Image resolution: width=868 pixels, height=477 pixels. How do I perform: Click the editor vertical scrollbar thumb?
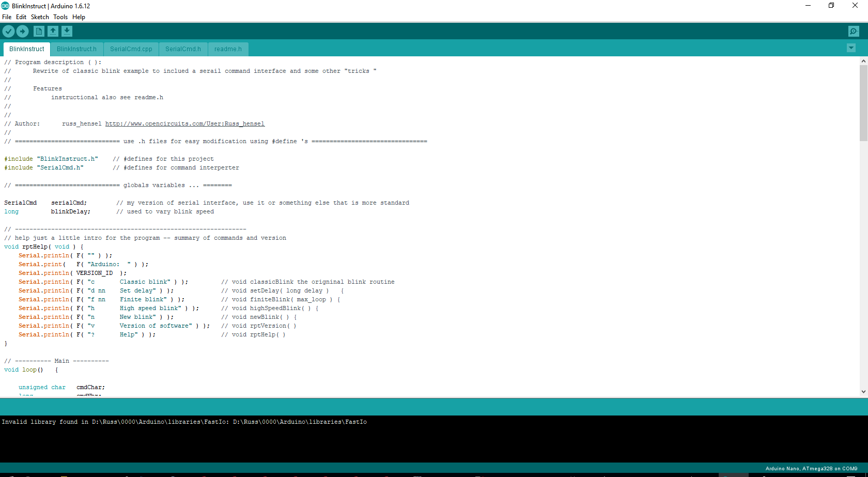[863, 103]
